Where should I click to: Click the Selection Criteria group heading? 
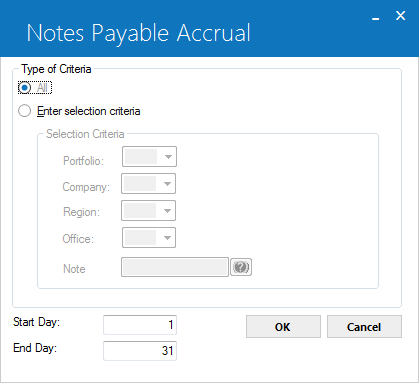pyautogui.click(x=85, y=134)
